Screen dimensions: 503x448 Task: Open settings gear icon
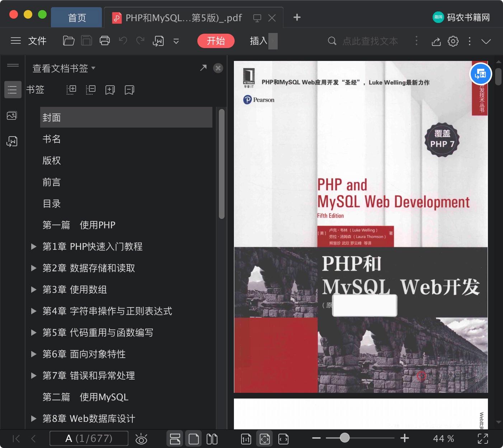(453, 41)
